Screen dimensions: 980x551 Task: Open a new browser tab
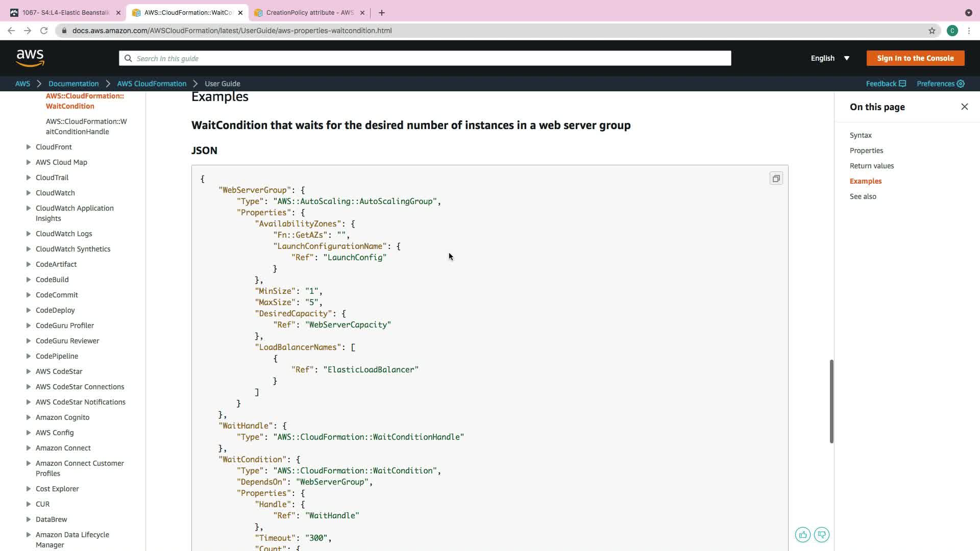coord(382,13)
